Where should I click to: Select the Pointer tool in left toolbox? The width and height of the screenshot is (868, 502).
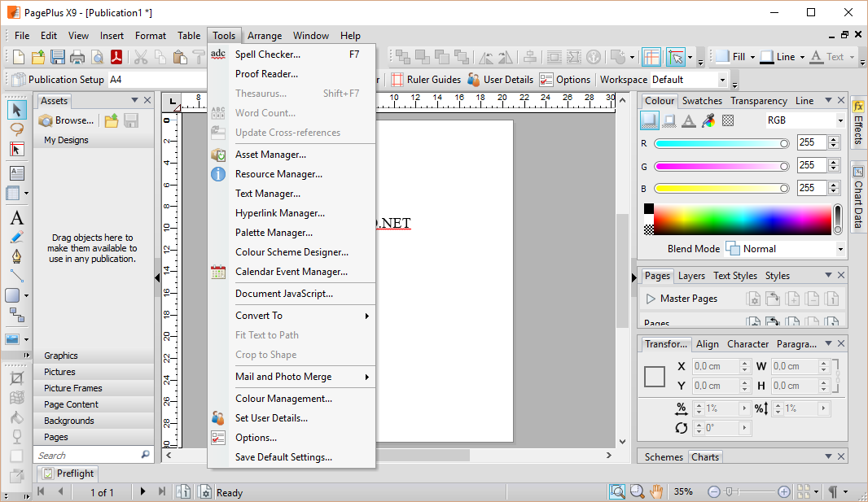pyautogui.click(x=16, y=110)
